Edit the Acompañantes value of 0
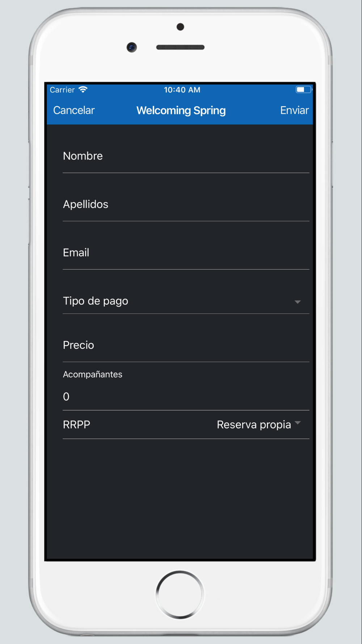362x644 pixels. 186,397
